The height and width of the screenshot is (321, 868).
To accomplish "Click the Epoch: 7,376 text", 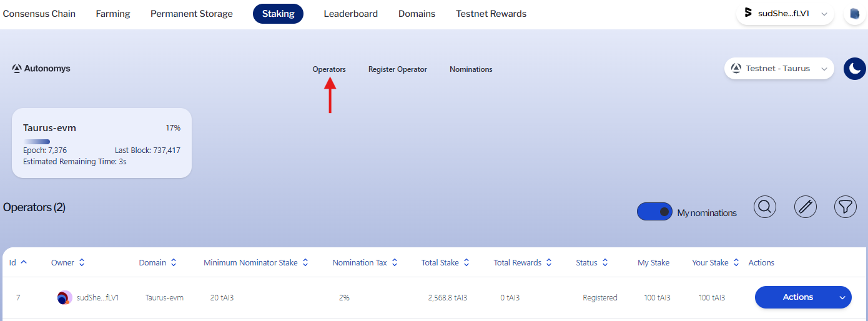I will point(45,151).
